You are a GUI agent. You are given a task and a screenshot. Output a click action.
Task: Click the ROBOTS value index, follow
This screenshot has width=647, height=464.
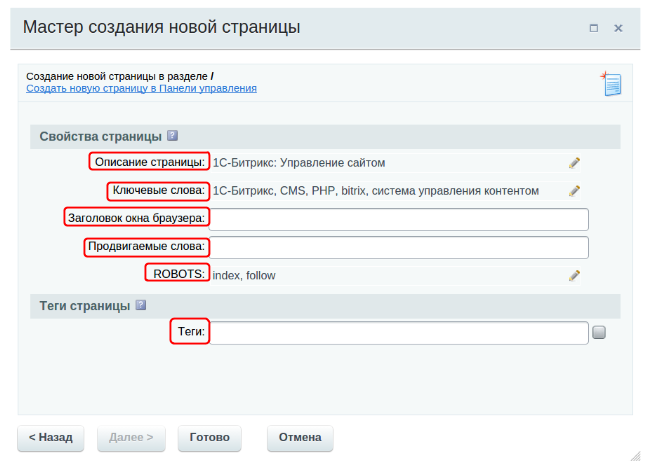(x=244, y=276)
